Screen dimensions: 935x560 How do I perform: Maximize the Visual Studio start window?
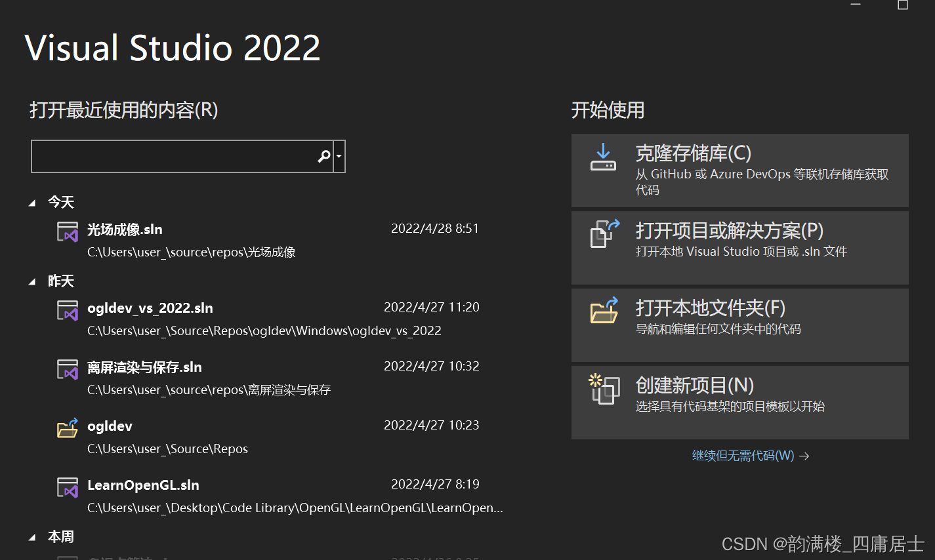pyautogui.click(x=903, y=5)
